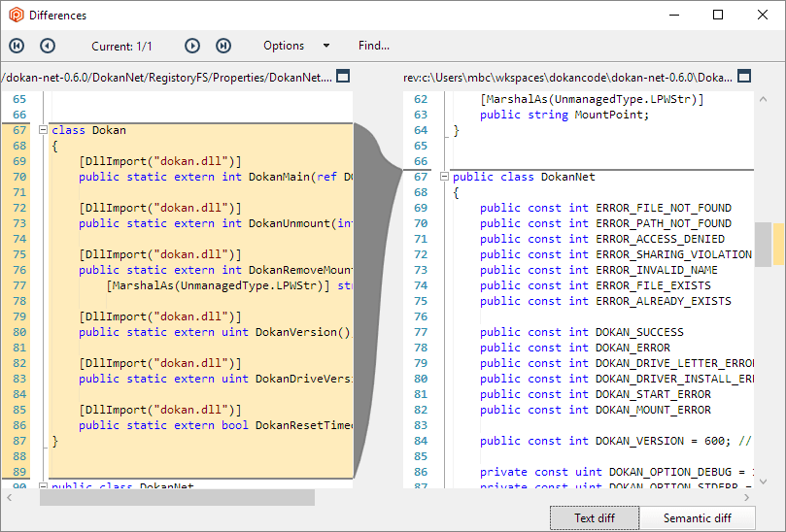Click DOKAN_OPTION_DEBUG constant line
Image resolution: width=786 pixels, height=532 pixels.
point(617,472)
